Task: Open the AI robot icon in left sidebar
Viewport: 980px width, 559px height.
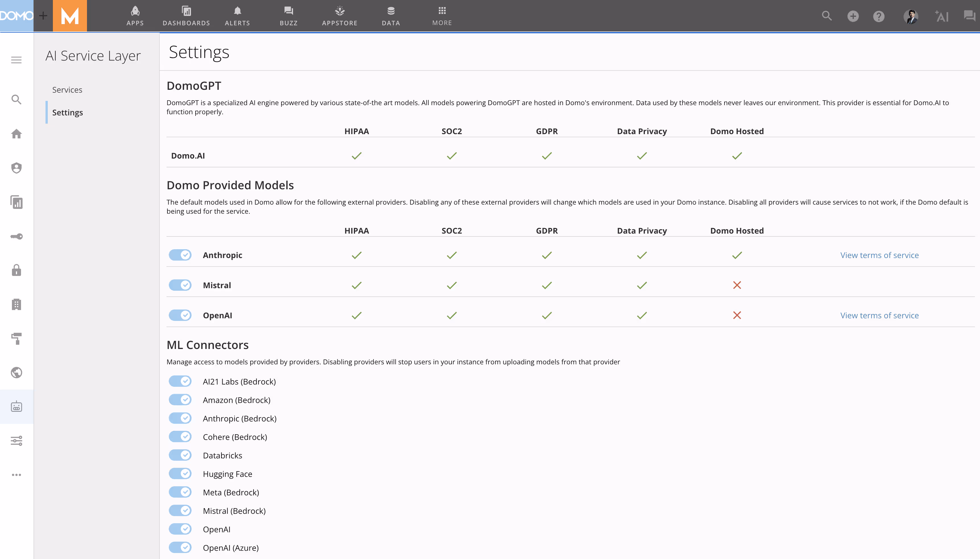Action: pos(16,407)
